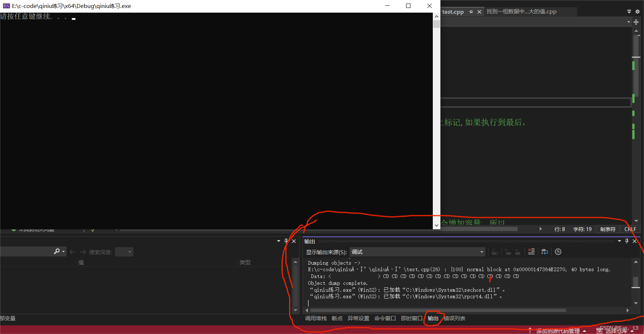
Task: Click the back arrow in variables panel
Action: point(73,252)
